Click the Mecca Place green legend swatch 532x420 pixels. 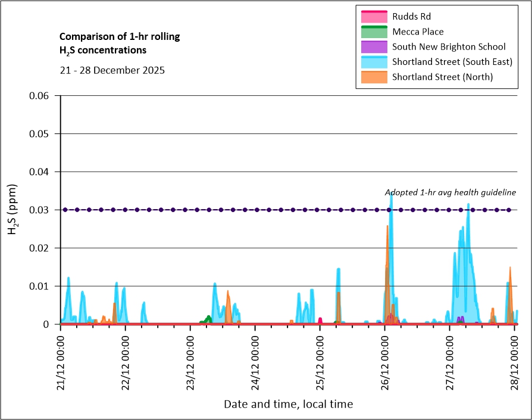[373, 32]
